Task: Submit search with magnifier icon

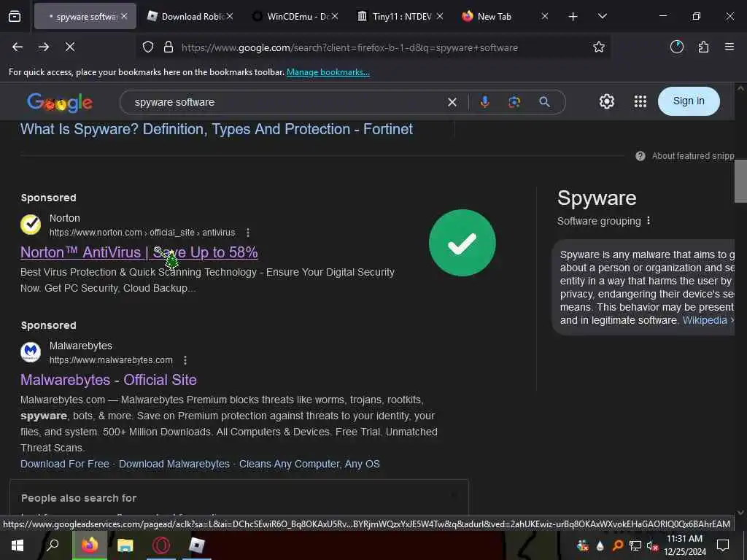Action: [544, 102]
